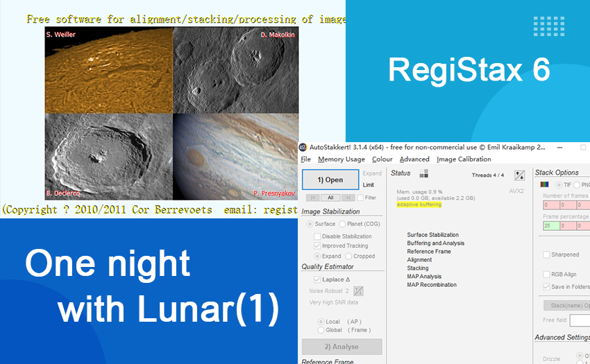590x364 pixels.
Task: Toggle the Filter checkbox
Action: click(360, 198)
